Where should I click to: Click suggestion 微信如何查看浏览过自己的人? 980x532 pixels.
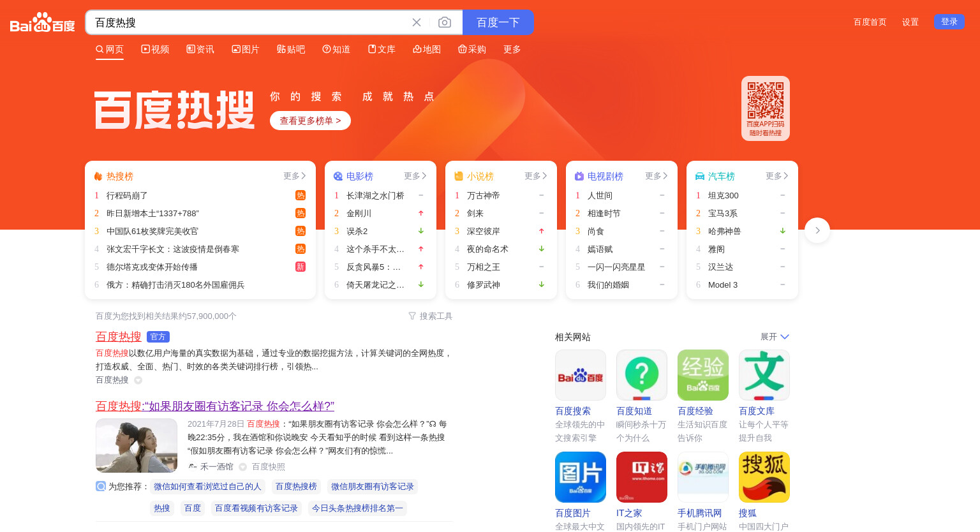click(207, 487)
